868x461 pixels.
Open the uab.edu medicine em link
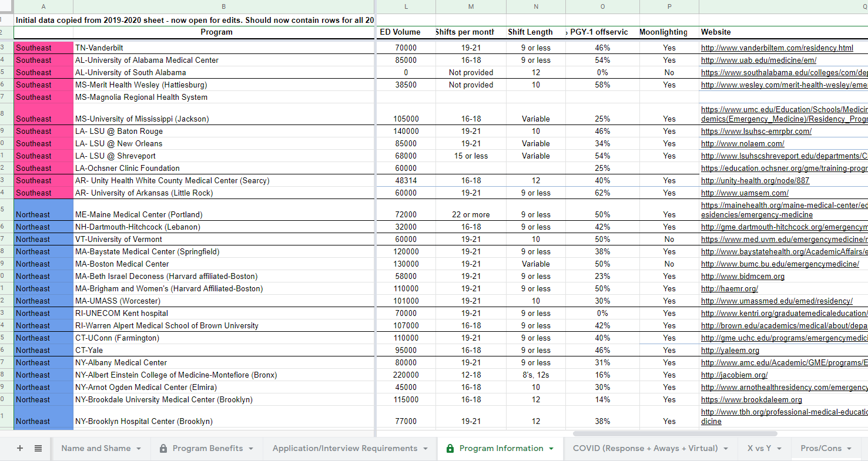point(759,60)
